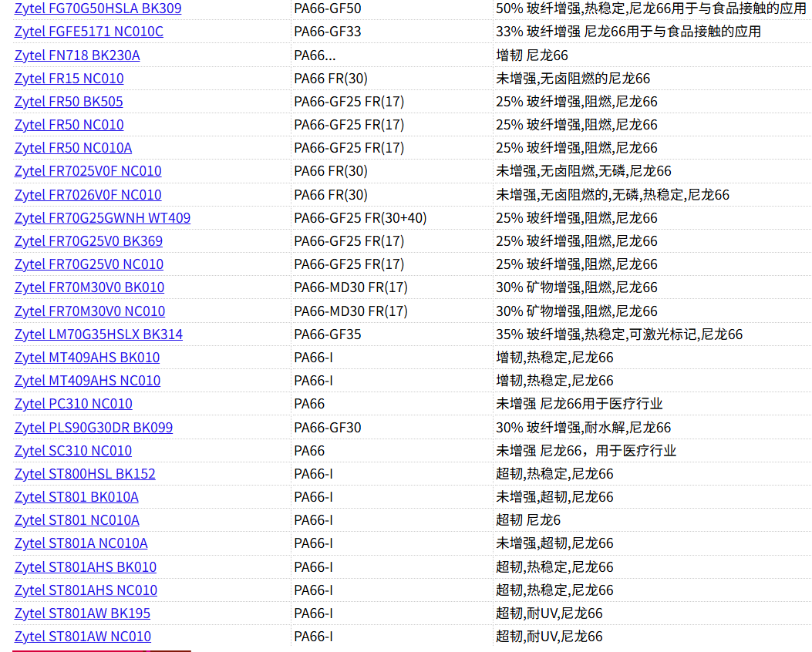Open the Zytel ST801AHS BK010 link

tap(86, 567)
